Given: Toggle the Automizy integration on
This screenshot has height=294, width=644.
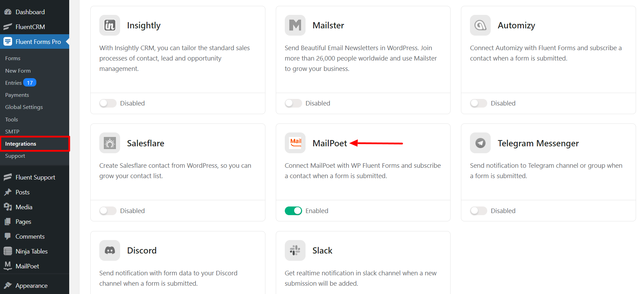Looking at the screenshot, I should (x=479, y=103).
